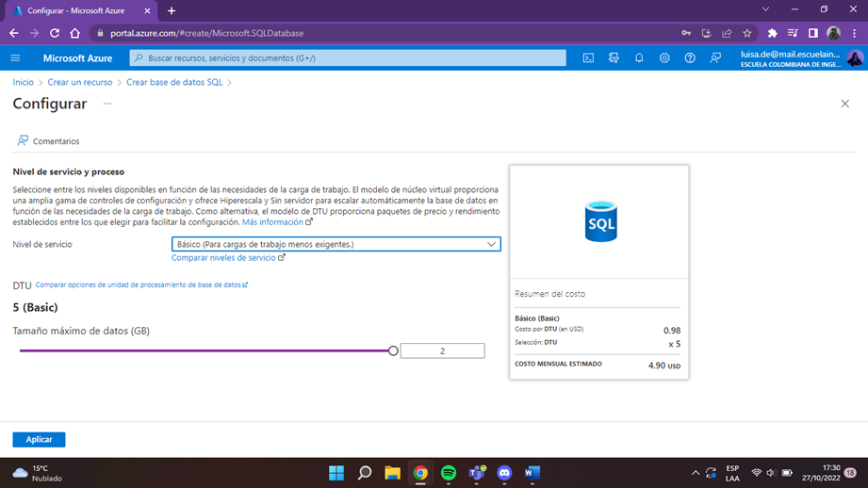Click the purple data size slider track
Image resolution: width=868 pixels, height=488 pixels.
coord(204,350)
